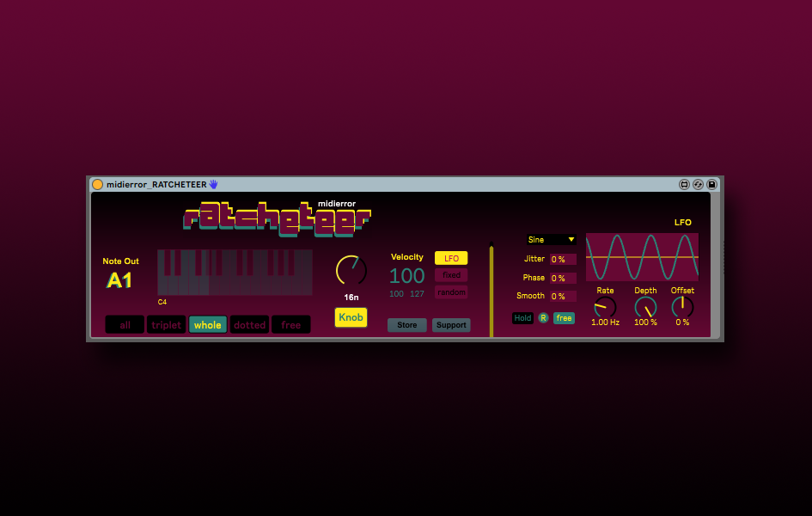Open the Sine waveform dropdown

click(x=551, y=239)
